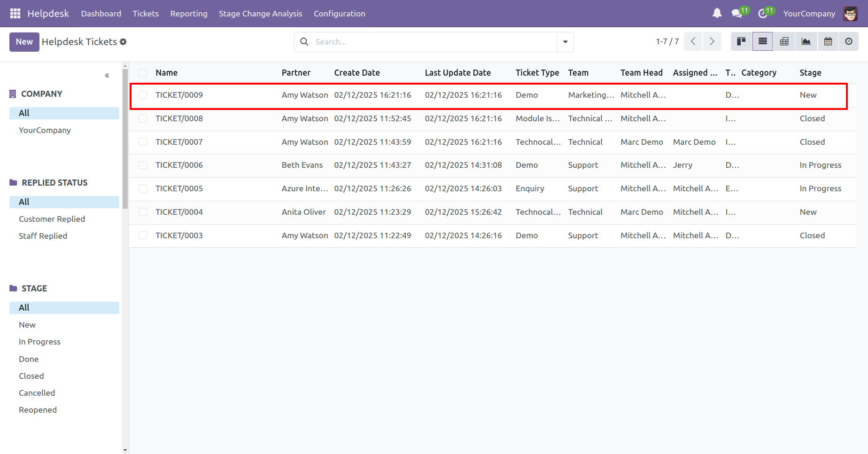Screen dimensions: 868x454
Task: Switch to Kanban view
Action: [741, 42]
